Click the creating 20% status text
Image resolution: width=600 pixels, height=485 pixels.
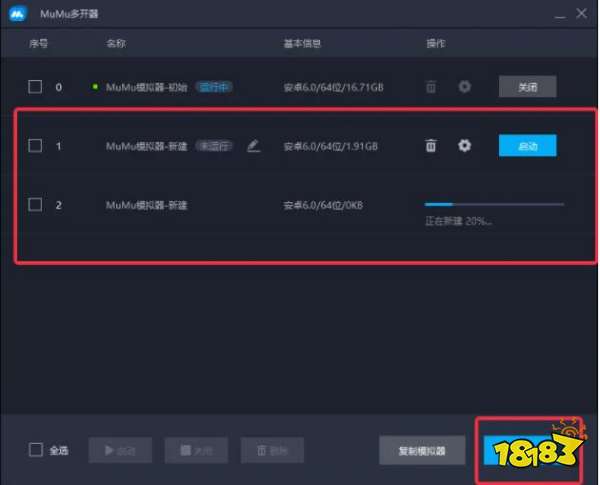(458, 221)
